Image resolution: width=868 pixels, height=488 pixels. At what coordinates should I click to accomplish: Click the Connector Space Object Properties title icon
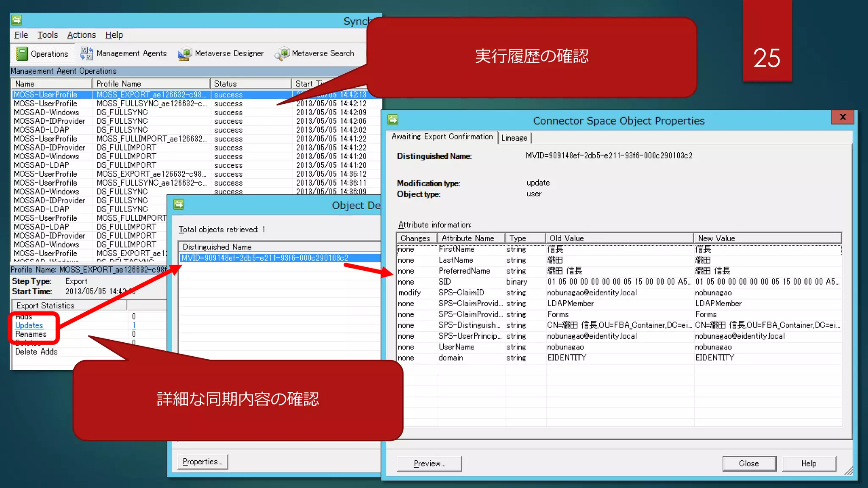click(393, 120)
